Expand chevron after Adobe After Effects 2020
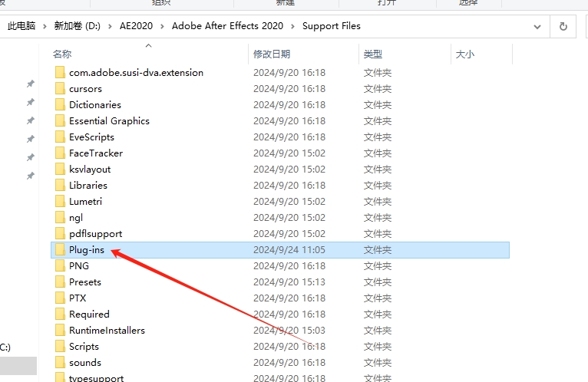This screenshot has width=588, height=382. point(293,26)
